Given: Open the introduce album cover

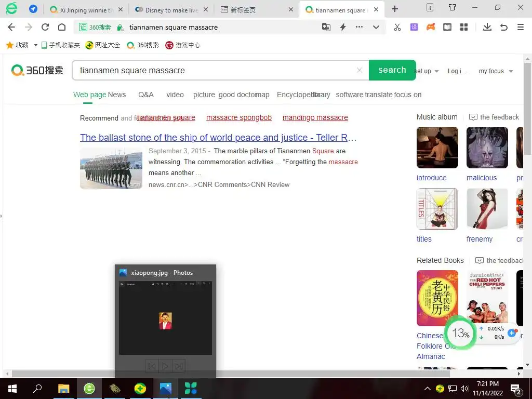Looking at the screenshot, I should [x=437, y=148].
